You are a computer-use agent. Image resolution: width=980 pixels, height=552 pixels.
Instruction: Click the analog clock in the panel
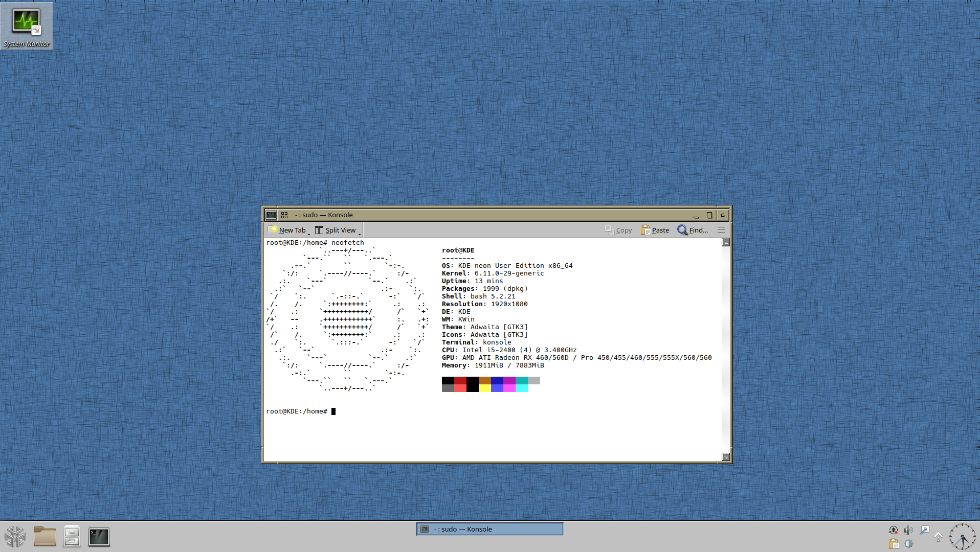[x=963, y=537]
